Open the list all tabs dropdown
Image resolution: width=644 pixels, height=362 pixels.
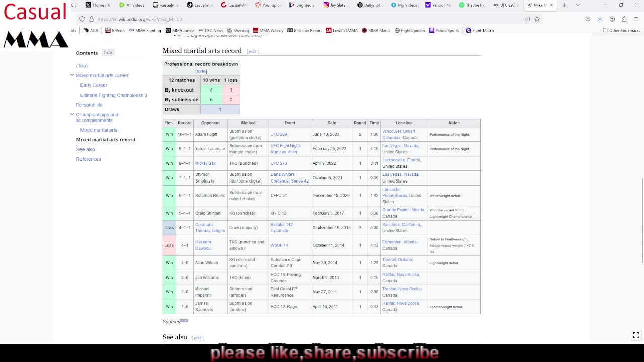pos(578,5)
